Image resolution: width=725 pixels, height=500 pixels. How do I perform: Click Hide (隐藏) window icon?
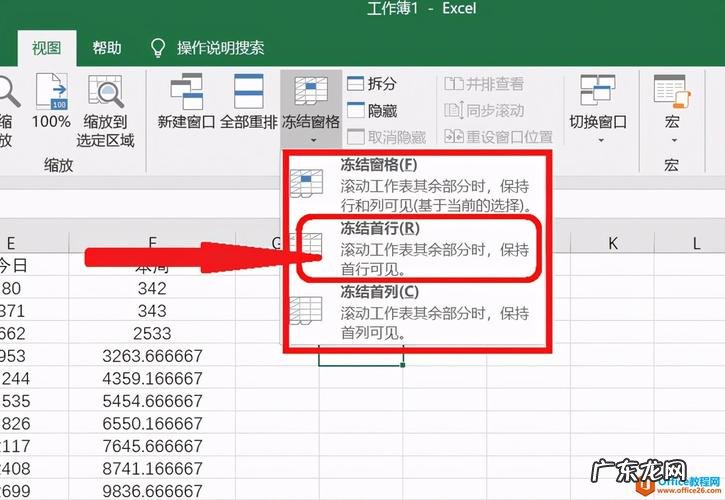[356, 111]
